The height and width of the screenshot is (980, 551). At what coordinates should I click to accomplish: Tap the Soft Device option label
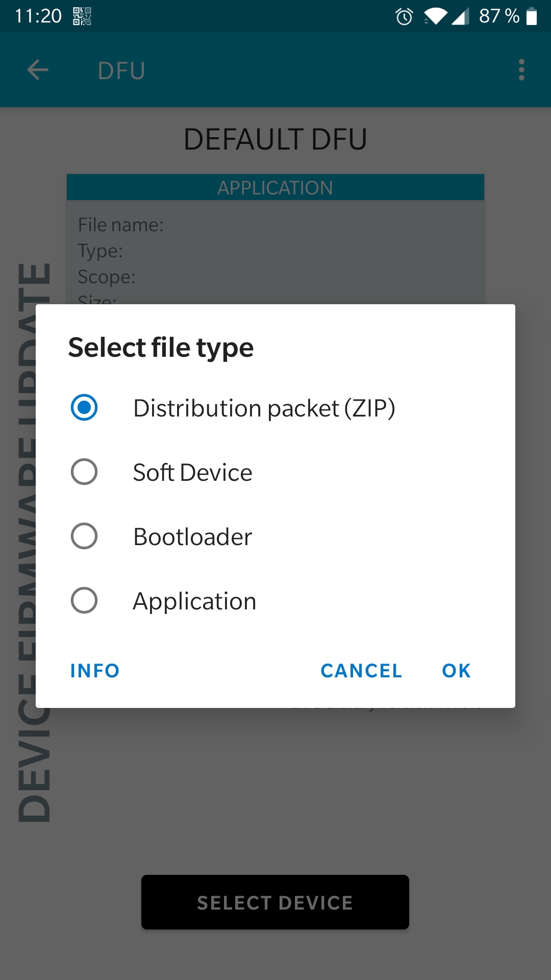[193, 472]
